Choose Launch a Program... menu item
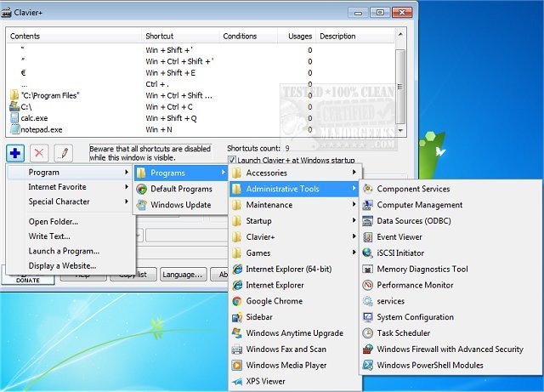The image size is (544, 392). coord(70,251)
